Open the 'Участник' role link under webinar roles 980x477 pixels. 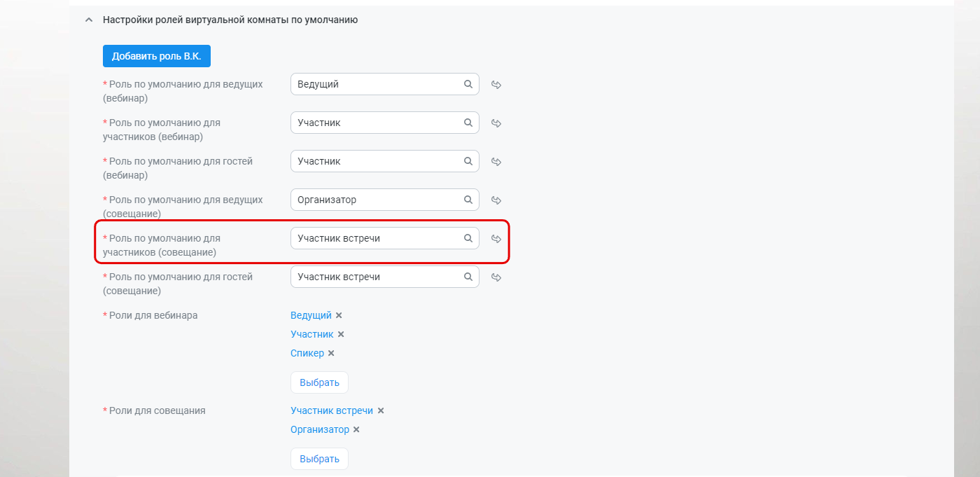312,335
